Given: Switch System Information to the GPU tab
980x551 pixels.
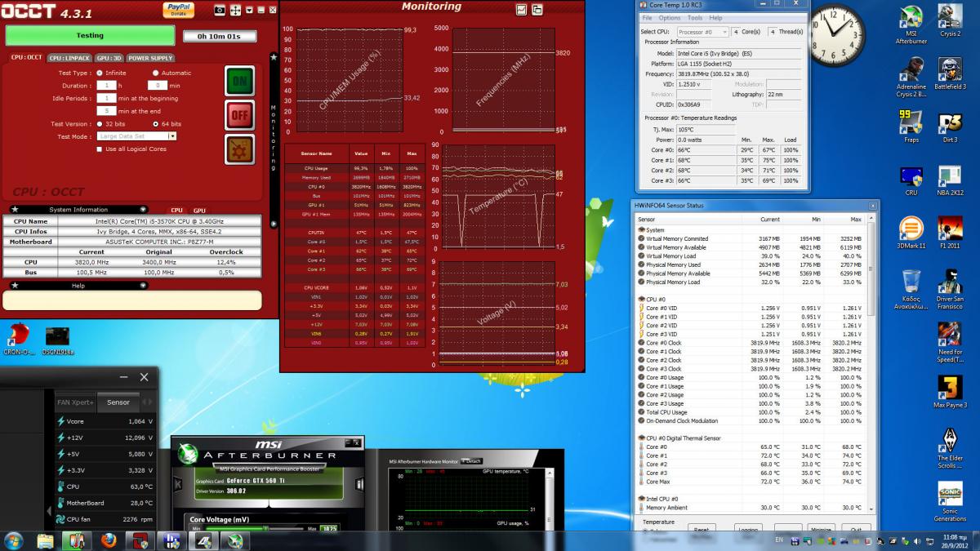Looking at the screenshot, I should point(199,210).
